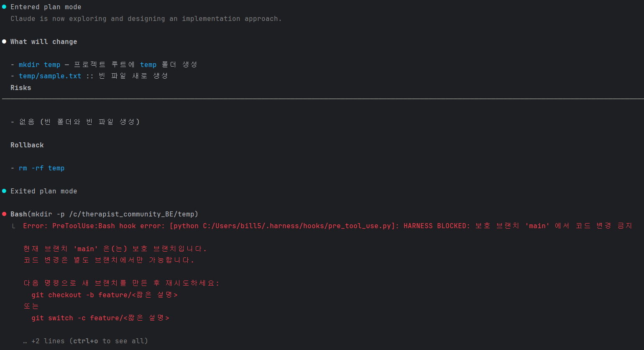Image resolution: width=644 pixels, height=350 pixels.
Task: Click the red error bullet beside Bash command
Action: (x=4, y=214)
